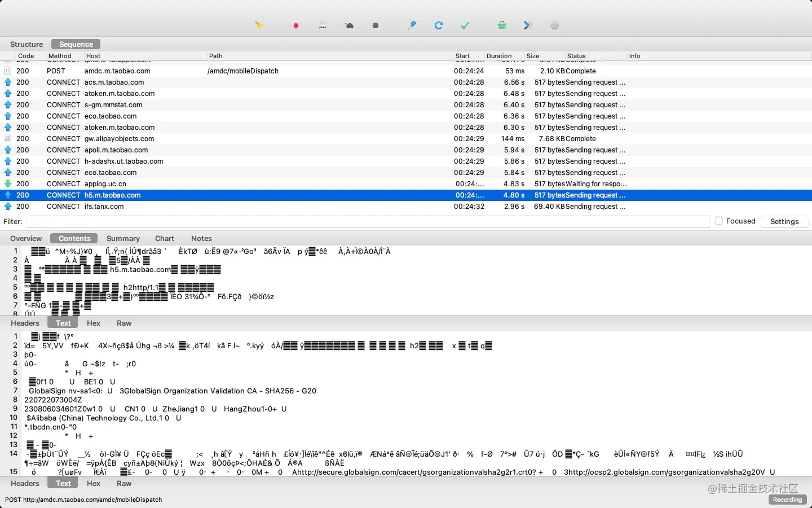This screenshot has width=812, height=508.
Task: Open the Chart tab
Action: pyautogui.click(x=165, y=239)
